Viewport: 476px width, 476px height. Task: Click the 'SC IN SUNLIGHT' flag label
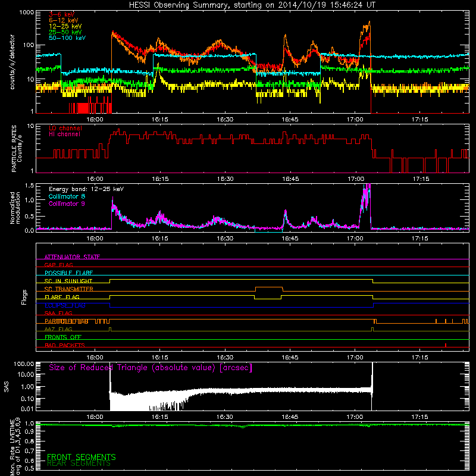(68, 281)
